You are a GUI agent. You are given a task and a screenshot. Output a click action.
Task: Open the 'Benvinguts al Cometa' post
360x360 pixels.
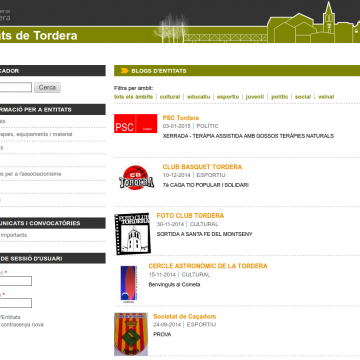pos(174,285)
